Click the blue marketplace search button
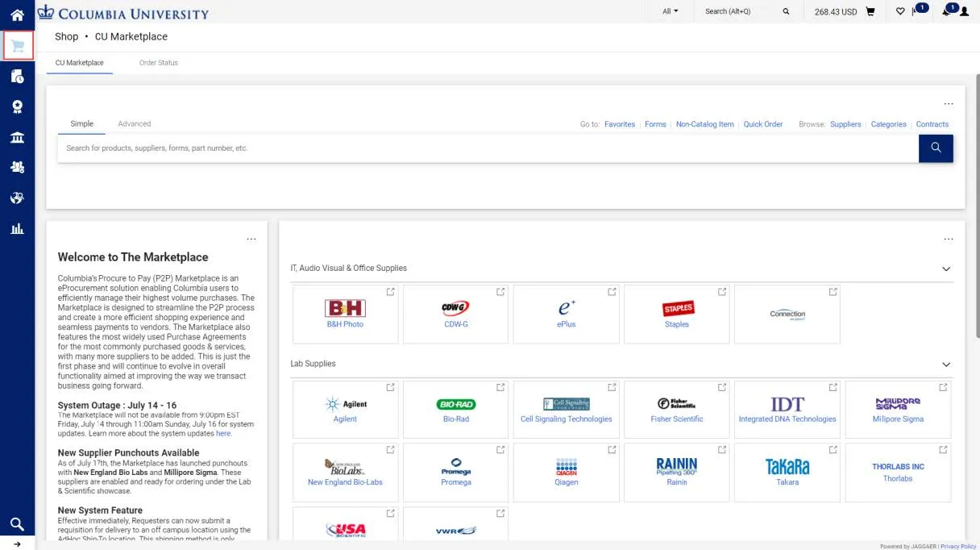Image resolution: width=980 pixels, height=550 pixels. 936,148
